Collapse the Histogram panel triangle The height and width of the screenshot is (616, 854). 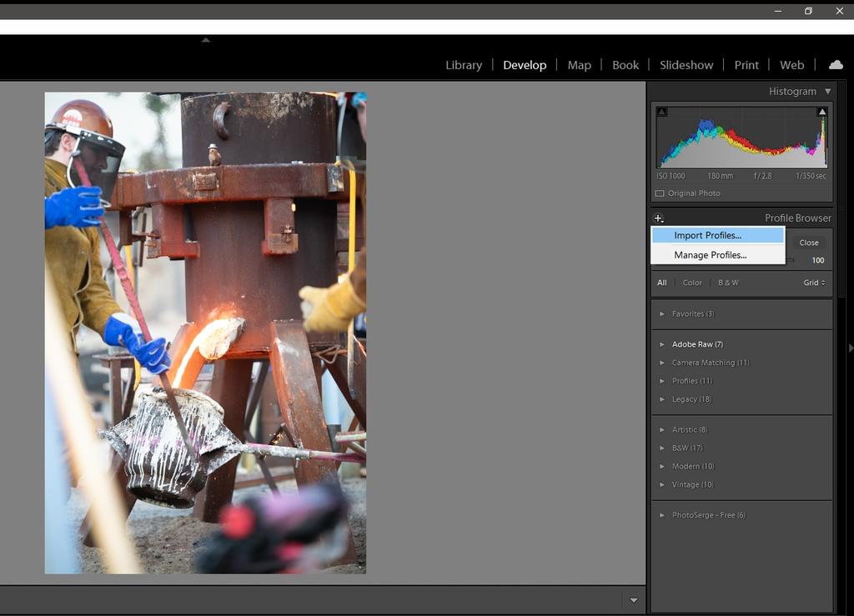pos(827,92)
